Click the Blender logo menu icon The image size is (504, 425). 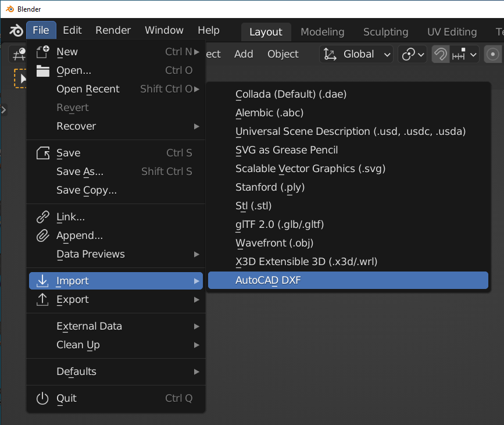pos(16,31)
